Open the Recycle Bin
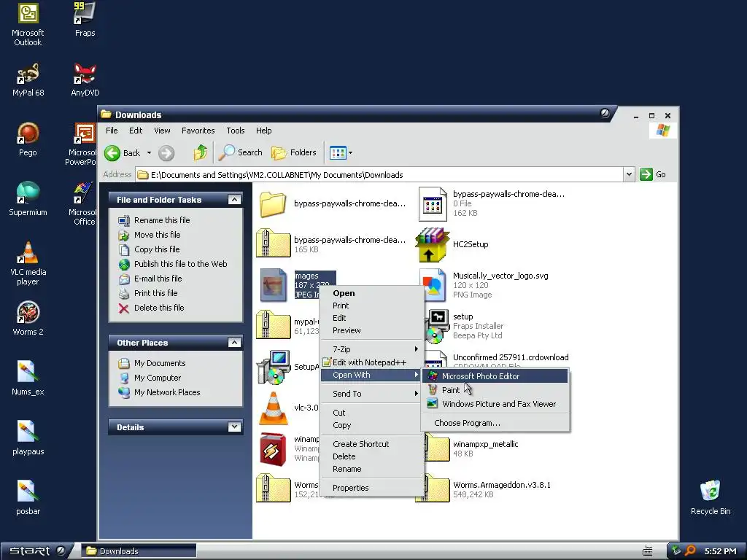Viewport: 747px width, 560px height. click(x=711, y=498)
